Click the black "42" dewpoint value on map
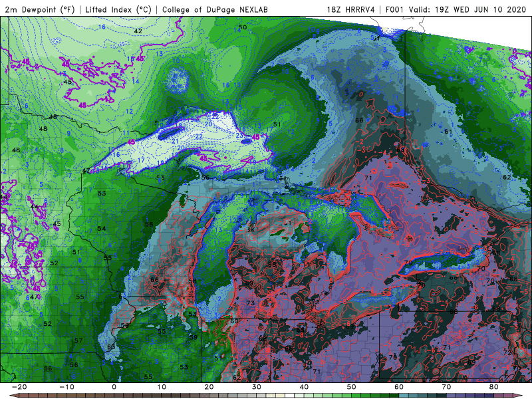Viewport: 532px width, 399px height. [138, 31]
